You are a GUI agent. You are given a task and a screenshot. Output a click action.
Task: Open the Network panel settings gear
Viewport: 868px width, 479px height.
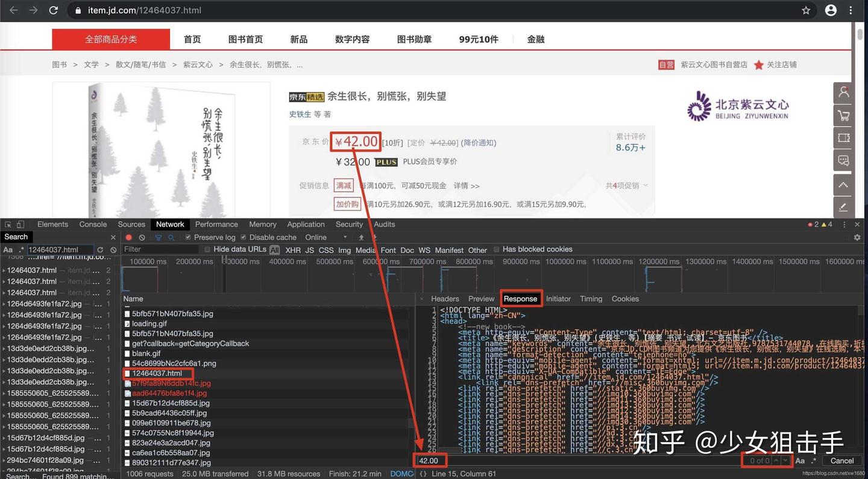click(x=857, y=238)
